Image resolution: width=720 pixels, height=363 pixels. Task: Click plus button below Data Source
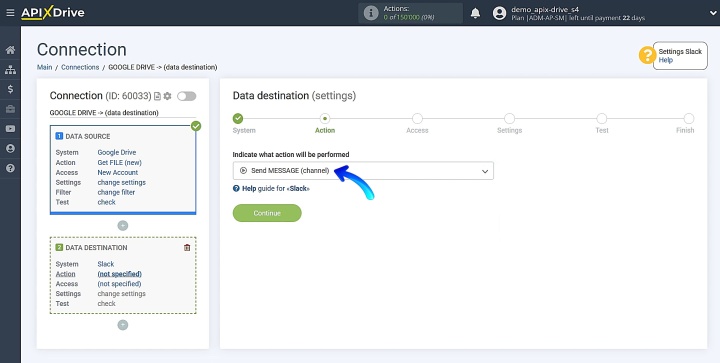click(123, 226)
